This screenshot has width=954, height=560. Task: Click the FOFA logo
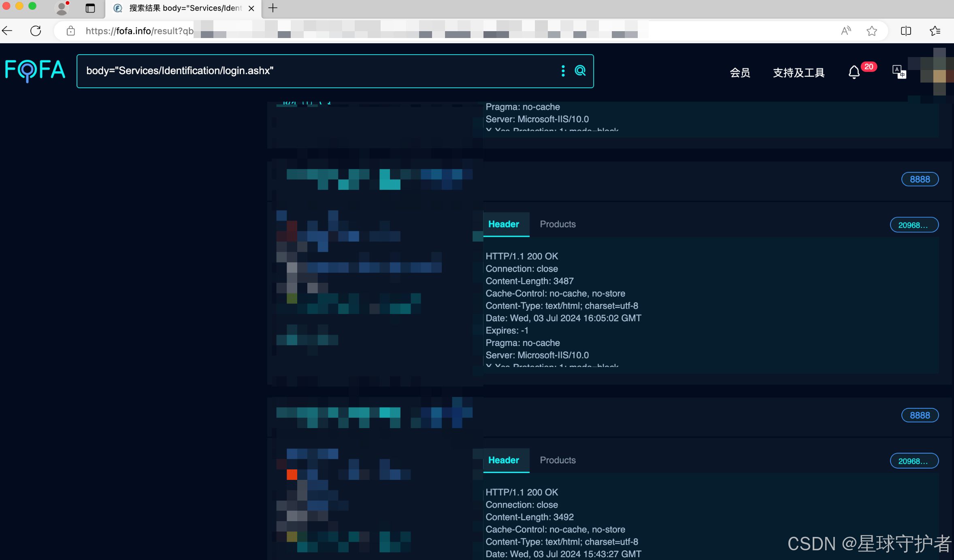35,70
